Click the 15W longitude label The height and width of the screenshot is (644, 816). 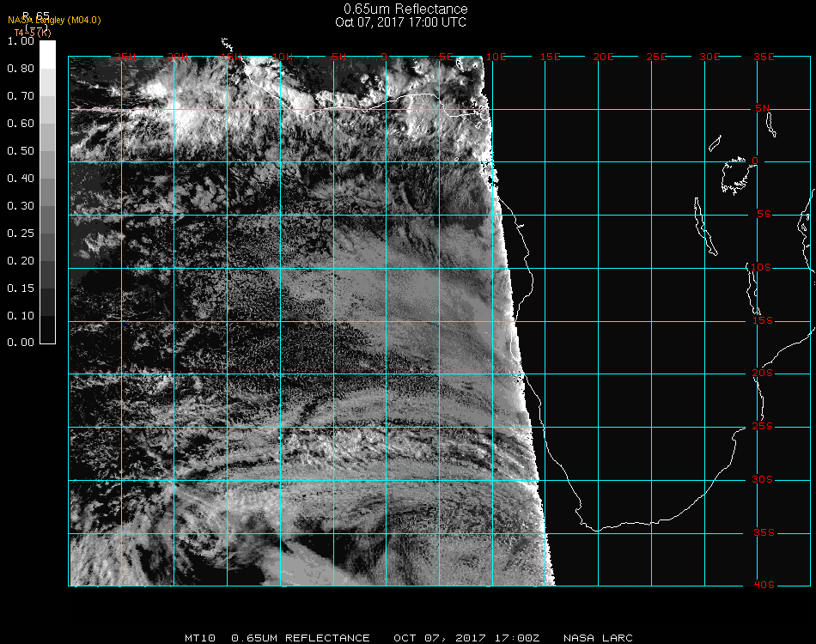(230, 58)
